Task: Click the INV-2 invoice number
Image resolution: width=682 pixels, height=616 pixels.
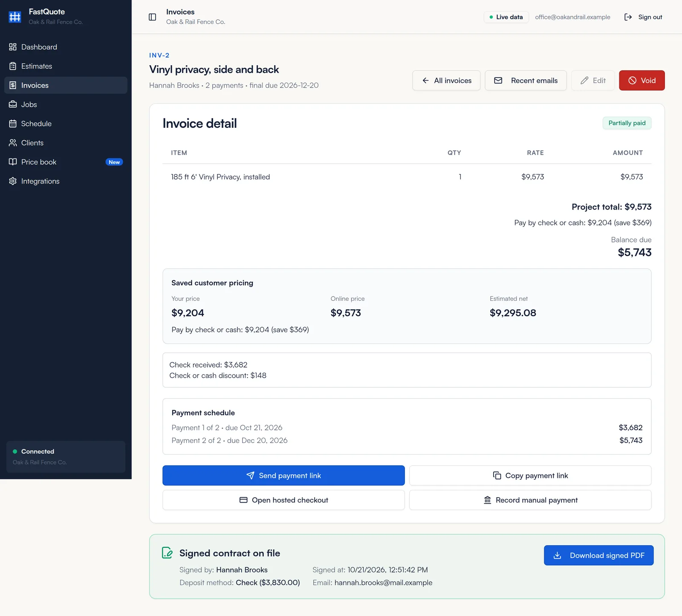Action: tap(159, 55)
